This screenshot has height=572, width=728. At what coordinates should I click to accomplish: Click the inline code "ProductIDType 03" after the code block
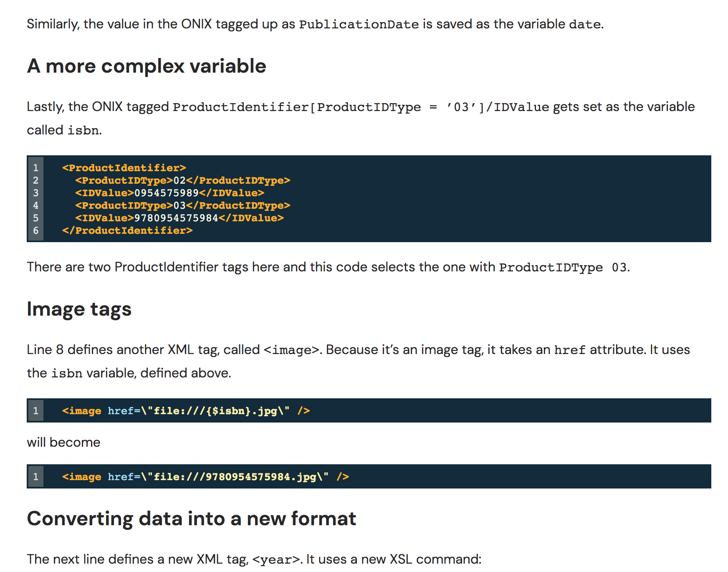click(563, 267)
